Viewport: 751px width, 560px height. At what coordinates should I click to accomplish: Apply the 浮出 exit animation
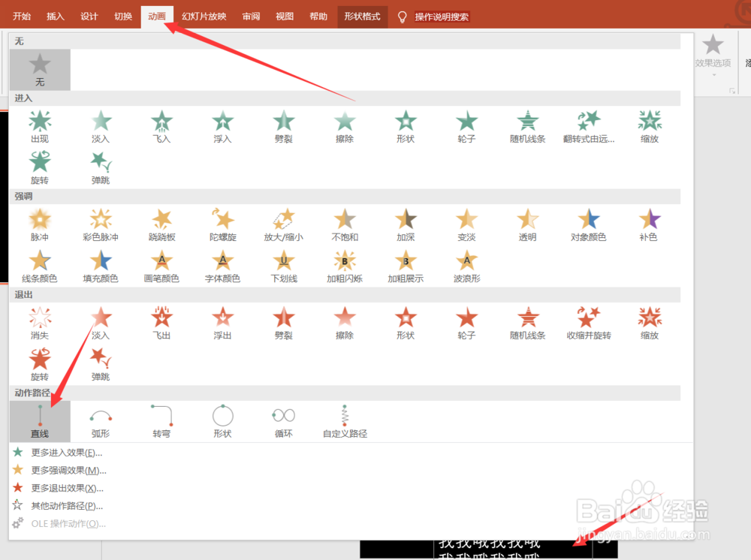tap(223, 323)
